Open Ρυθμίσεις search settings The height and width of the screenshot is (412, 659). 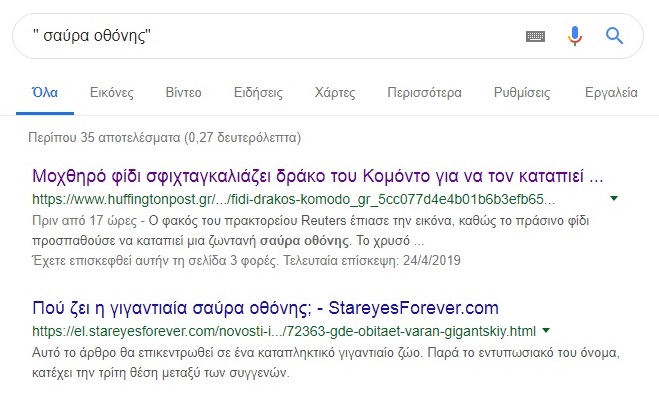(x=522, y=92)
